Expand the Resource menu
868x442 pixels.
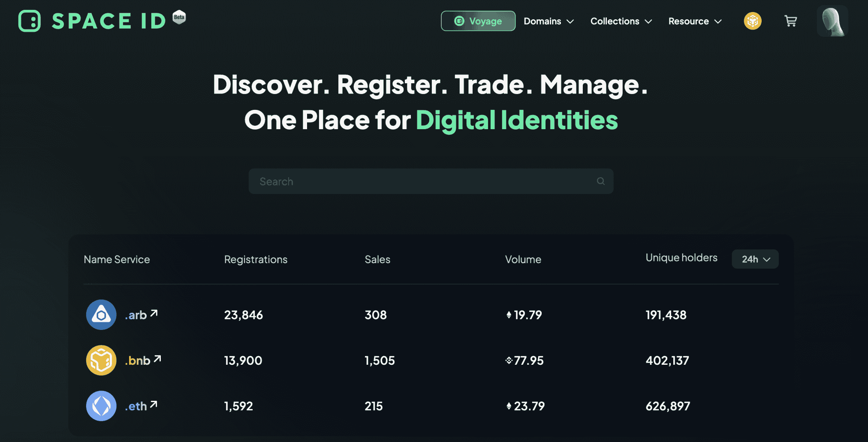pos(695,21)
